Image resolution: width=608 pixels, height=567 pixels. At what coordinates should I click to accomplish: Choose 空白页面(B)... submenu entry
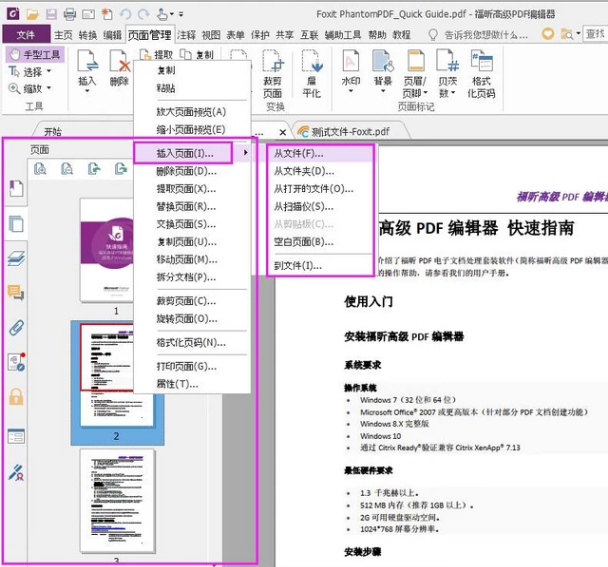click(320, 242)
